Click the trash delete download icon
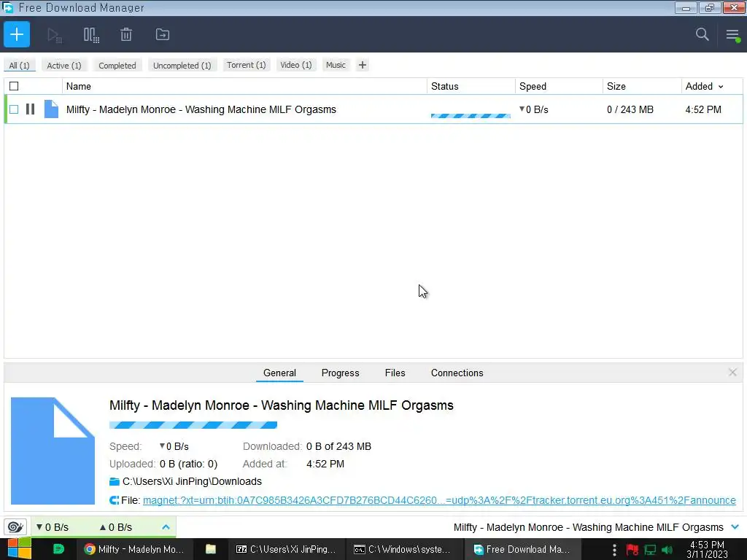This screenshot has height=560, width=747. 126,35
